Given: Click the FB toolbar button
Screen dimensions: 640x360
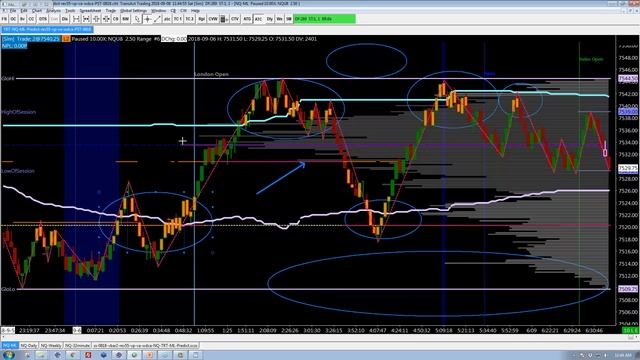Looking at the screenshot, I should click(4, 19).
